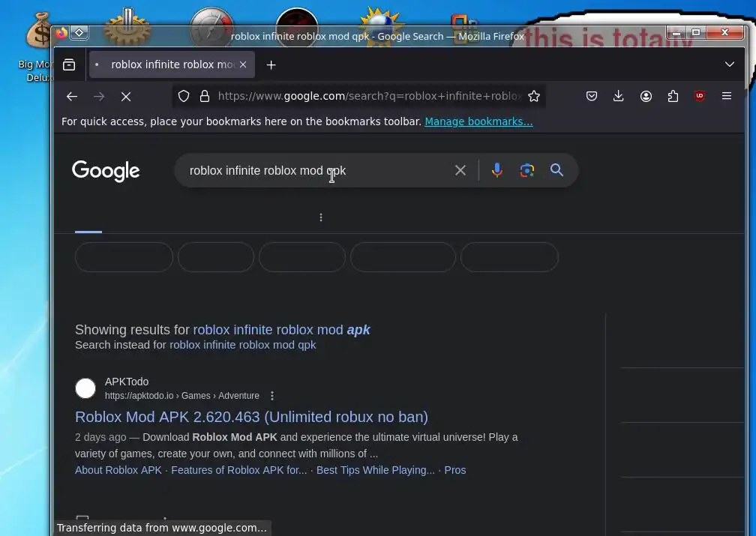Click the Manage bookmarks link

pos(478,121)
